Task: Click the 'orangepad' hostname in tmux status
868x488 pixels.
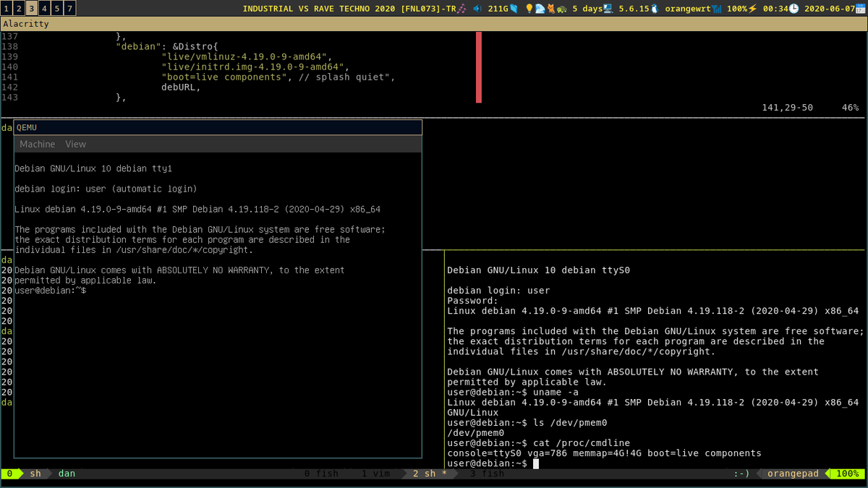Action: click(x=793, y=474)
